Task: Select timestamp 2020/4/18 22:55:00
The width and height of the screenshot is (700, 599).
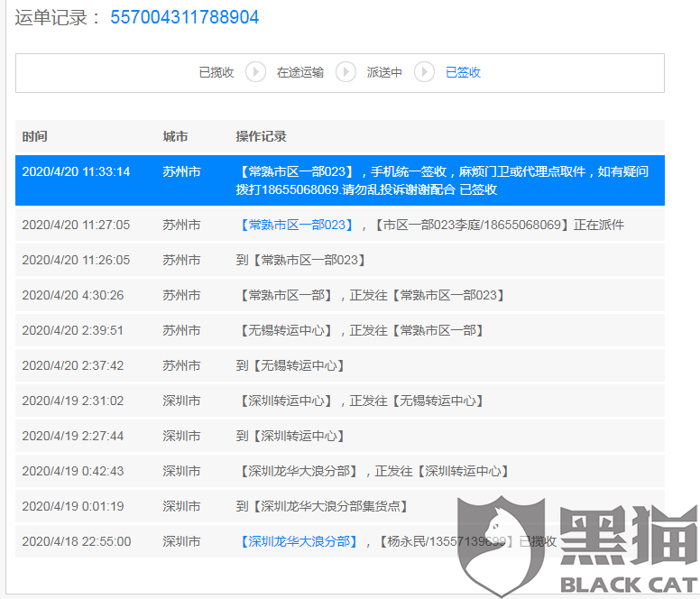Action: point(77,542)
